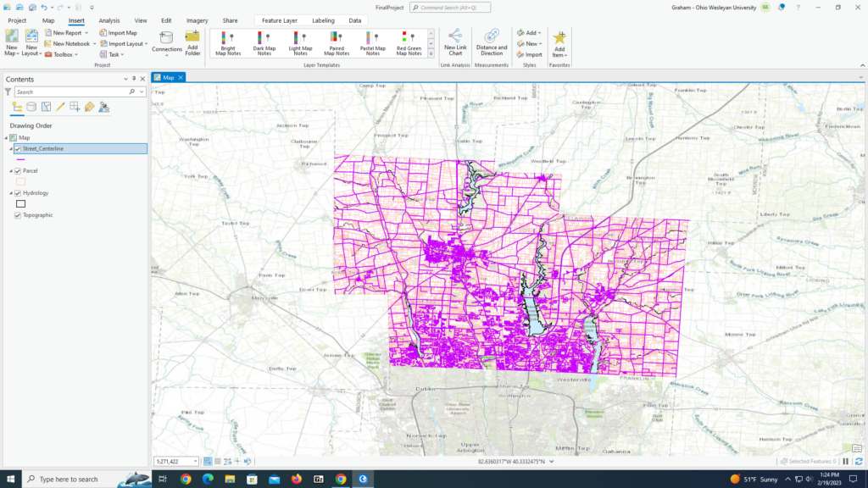The image size is (868, 488).
Task: Disable the Topographic layer checkbox
Action: [x=18, y=214]
